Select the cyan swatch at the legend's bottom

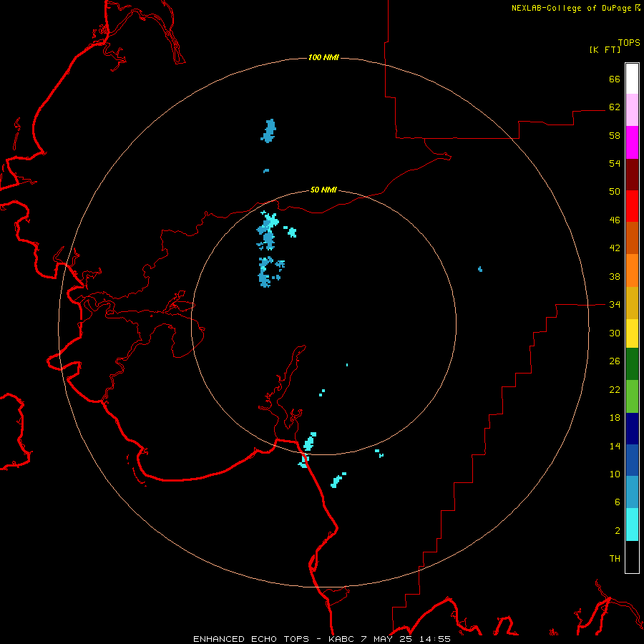632,525
